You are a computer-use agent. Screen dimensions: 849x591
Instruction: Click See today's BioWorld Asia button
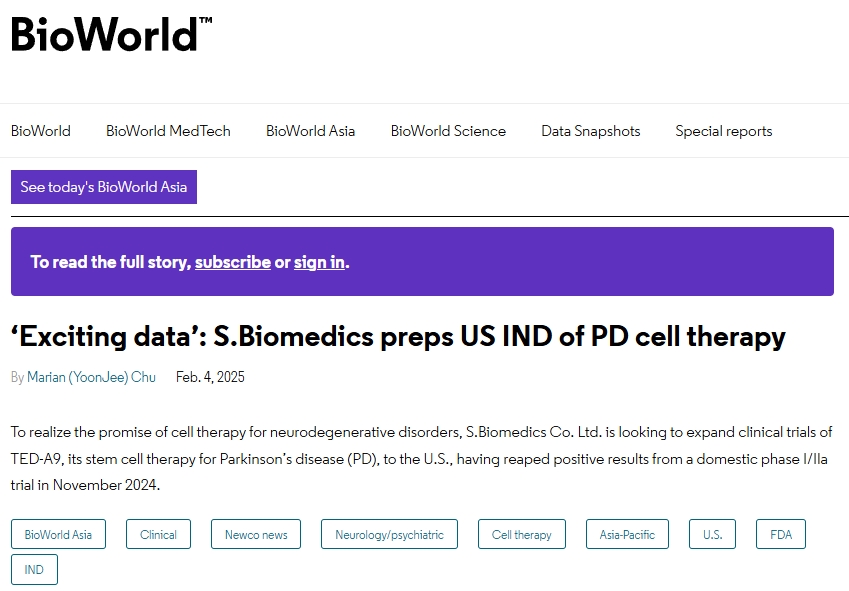point(104,187)
